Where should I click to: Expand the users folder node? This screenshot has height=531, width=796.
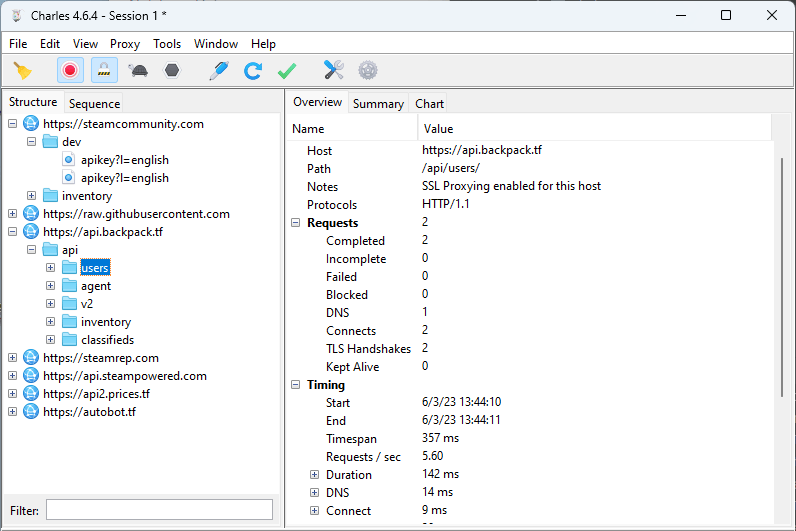(50, 267)
